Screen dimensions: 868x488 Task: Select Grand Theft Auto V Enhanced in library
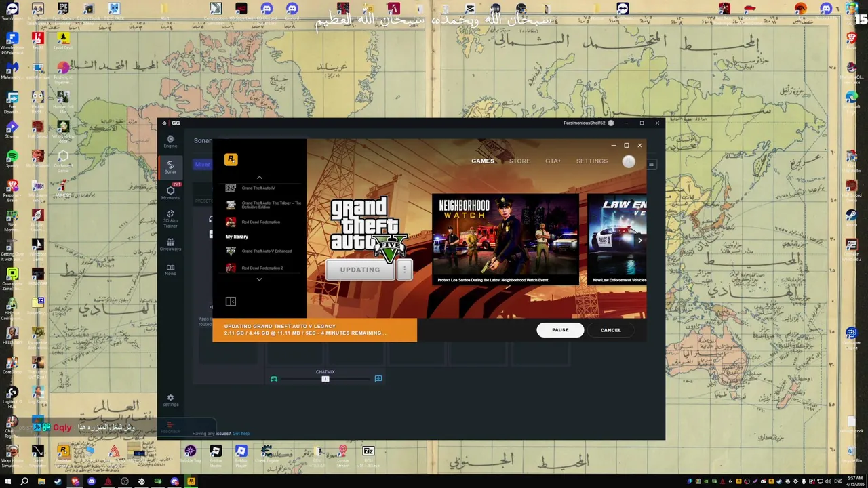pyautogui.click(x=263, y=251)
